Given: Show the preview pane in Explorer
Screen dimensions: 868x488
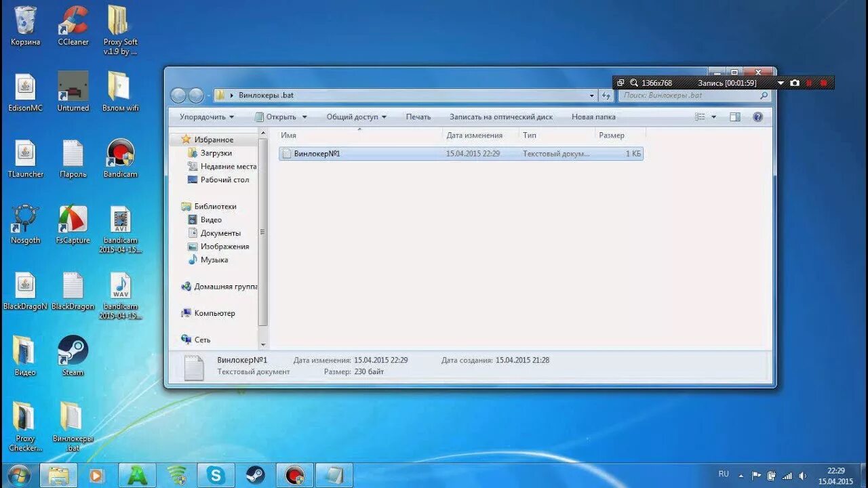Looking at the screenshot, I should click(735, 117).
